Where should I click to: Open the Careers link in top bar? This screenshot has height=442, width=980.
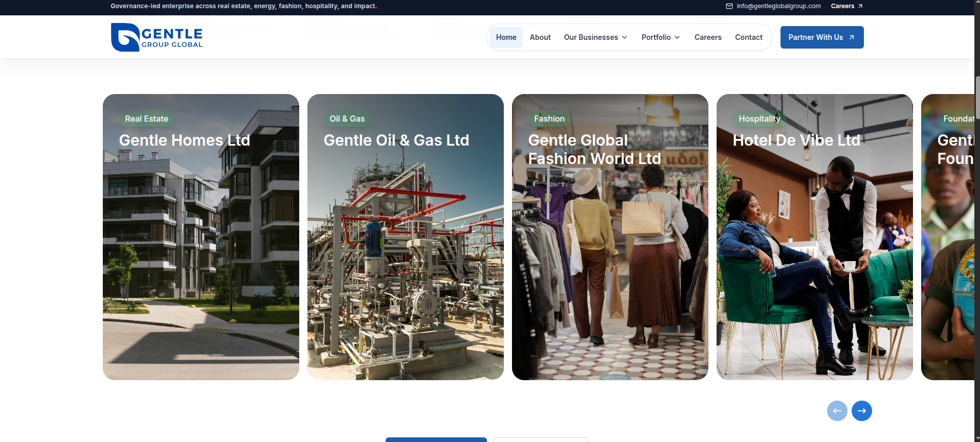[x=847, y=6]
